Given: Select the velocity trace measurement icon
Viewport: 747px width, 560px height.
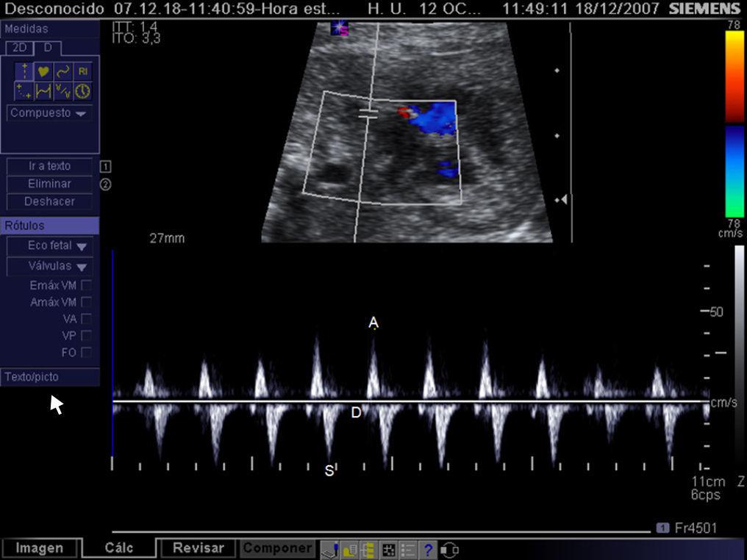Looking at the screenshot, I should click(62, 91).
